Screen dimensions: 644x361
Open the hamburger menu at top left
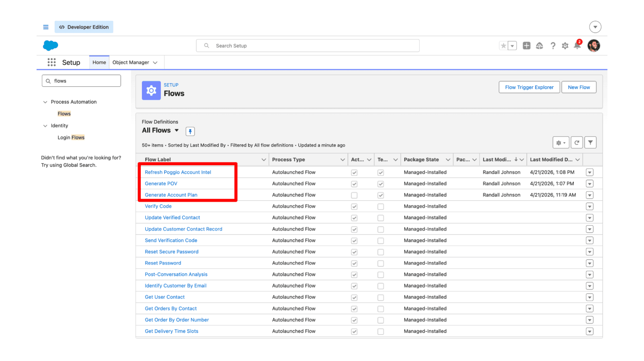click(x=46, y=27)
